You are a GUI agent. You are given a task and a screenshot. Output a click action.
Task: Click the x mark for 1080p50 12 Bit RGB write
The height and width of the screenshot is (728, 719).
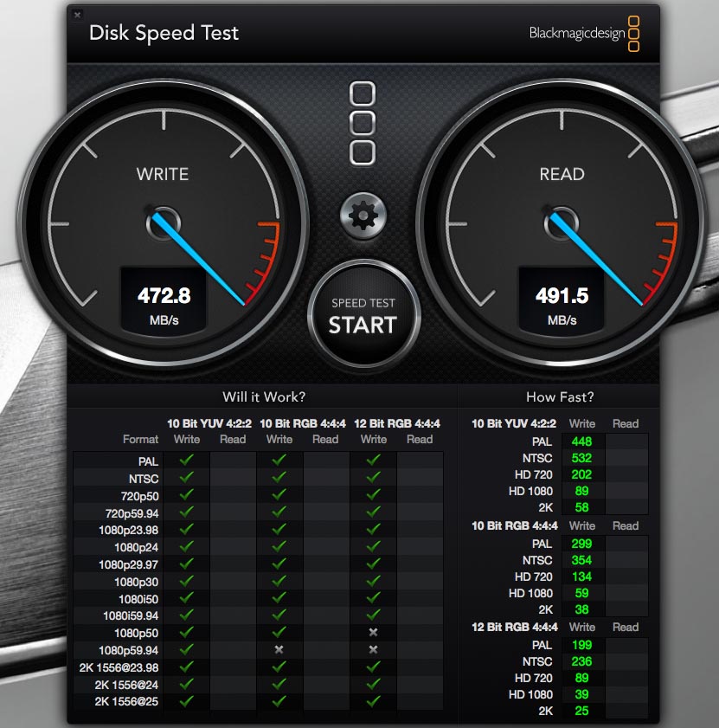point(374,634)
